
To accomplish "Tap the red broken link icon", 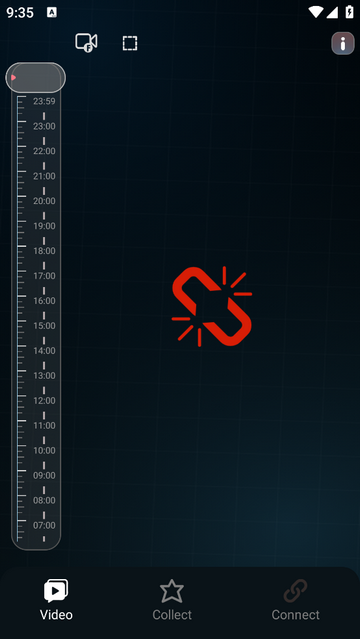I will pyautogui.click(x=212, y=306).
